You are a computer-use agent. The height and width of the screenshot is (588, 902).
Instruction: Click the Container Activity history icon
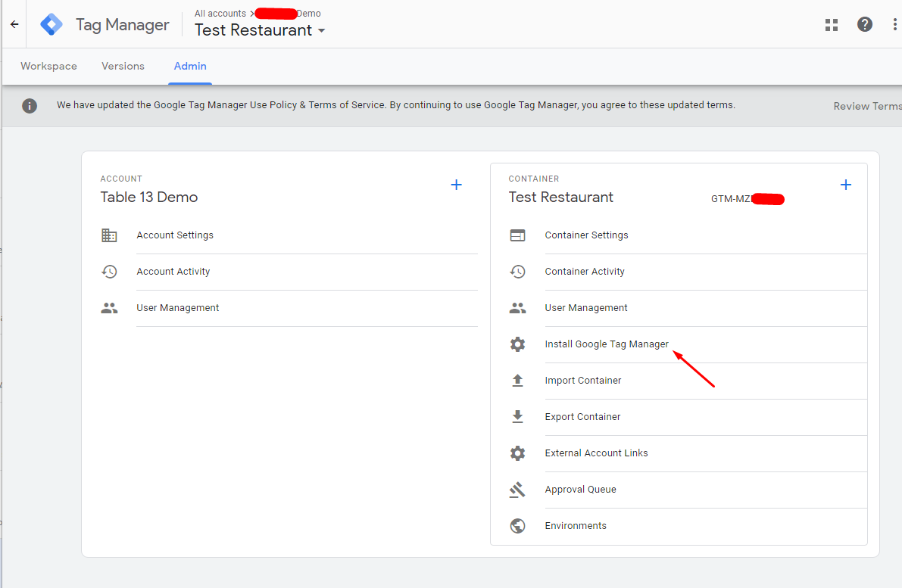click(x=518, y=271)
